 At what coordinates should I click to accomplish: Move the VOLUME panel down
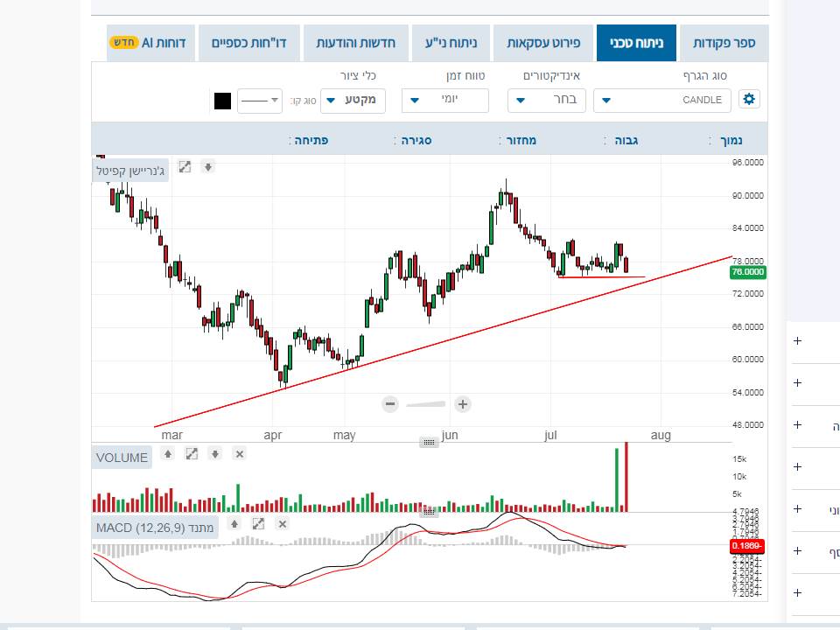[215, 454]
